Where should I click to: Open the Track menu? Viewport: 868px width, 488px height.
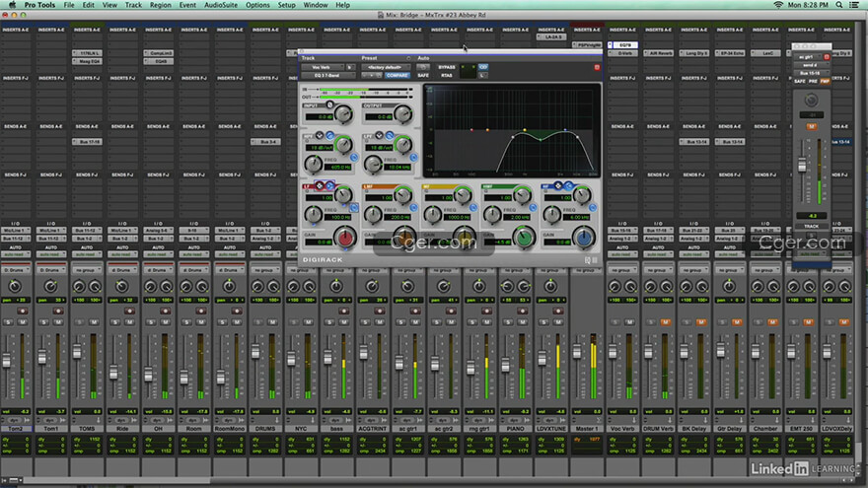pyautogui.click(x=133, y=5)
